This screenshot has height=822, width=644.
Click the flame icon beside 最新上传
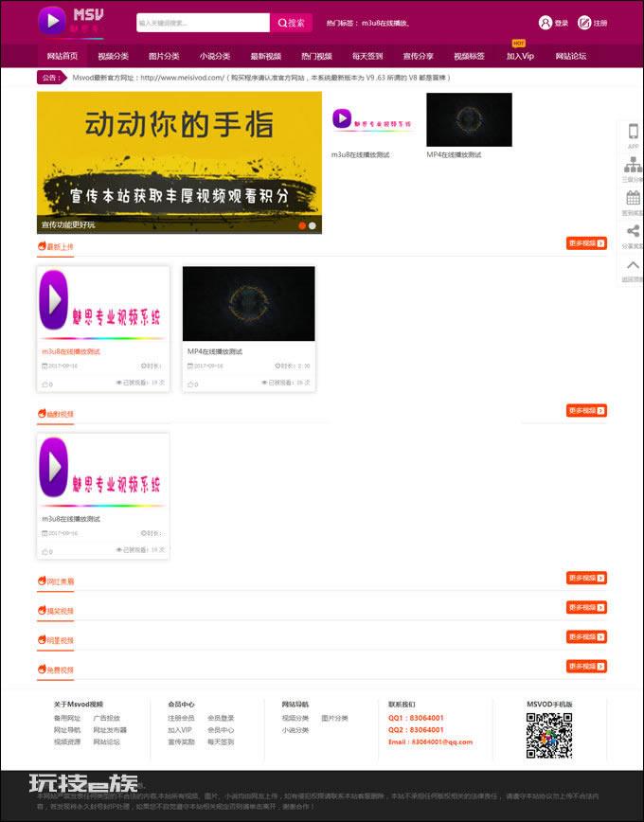coord(42,246)
